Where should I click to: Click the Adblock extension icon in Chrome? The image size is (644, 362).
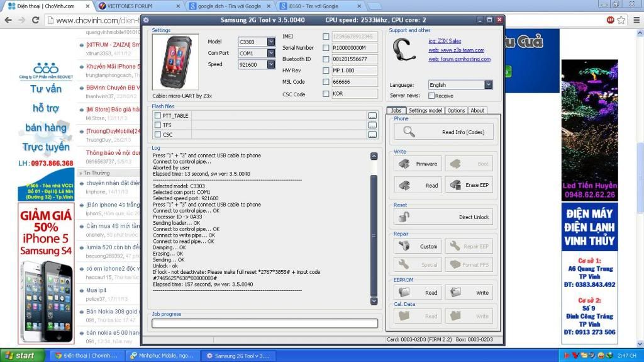[x=610, y=20]
